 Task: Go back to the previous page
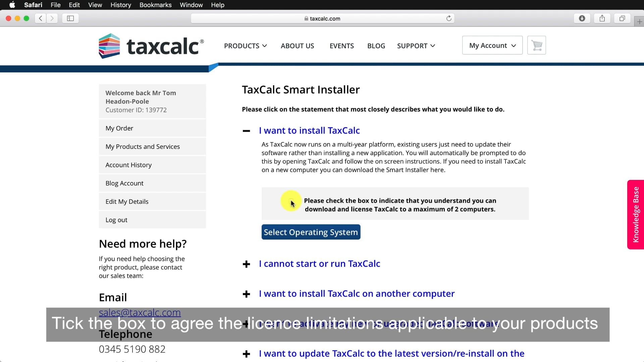[x=40, y=18]
